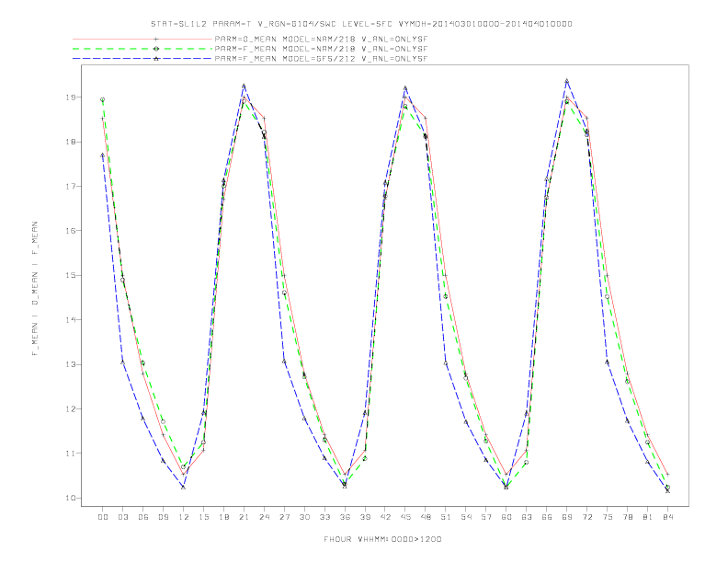Click the red solid legend line sample
This screenshot has height=563, width=728.
point(142,39)
